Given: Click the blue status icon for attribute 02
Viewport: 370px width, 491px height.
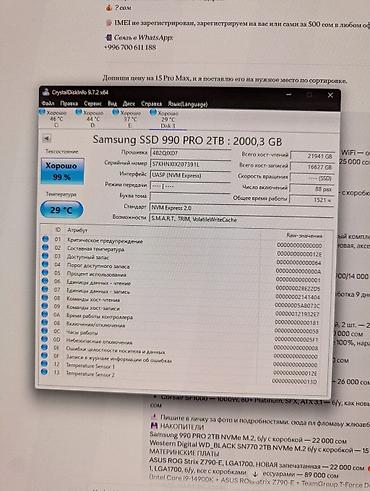Looking at the screenshot, I should pos(45,247).
